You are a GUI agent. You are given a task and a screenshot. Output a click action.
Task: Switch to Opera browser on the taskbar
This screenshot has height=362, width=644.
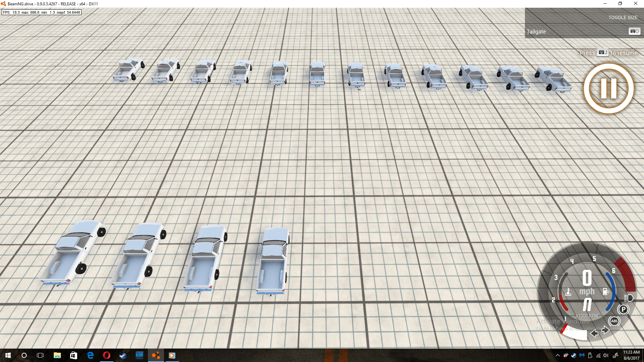107,355
